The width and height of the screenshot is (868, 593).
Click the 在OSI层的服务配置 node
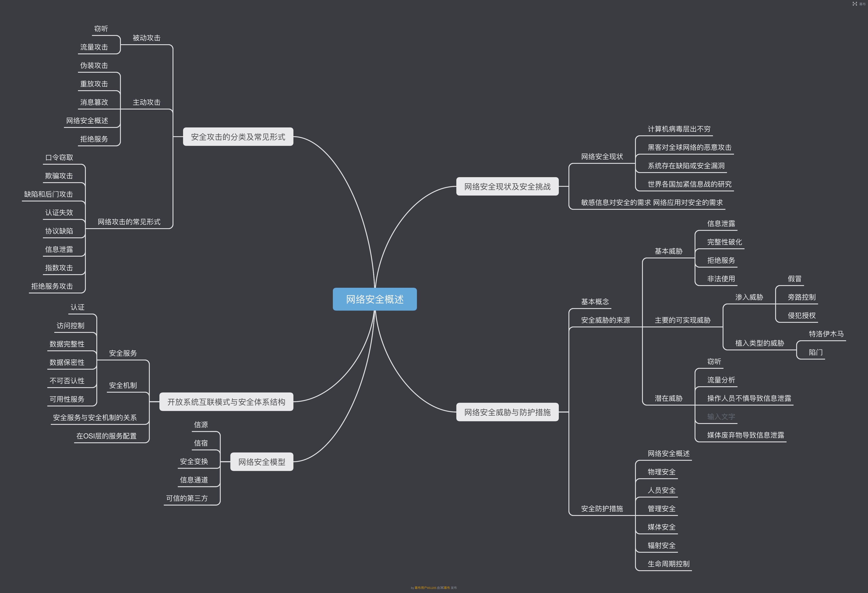tap(106, 436)
